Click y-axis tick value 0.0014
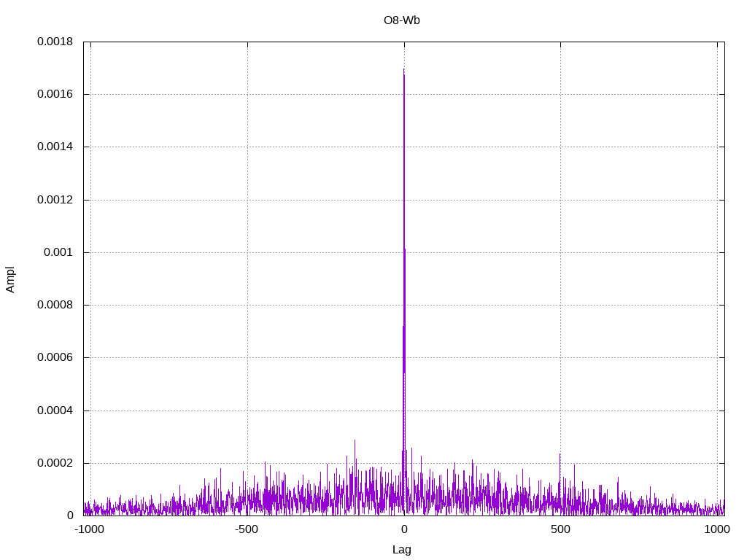This screenshot has height=560, width=747. click(55, 147)
